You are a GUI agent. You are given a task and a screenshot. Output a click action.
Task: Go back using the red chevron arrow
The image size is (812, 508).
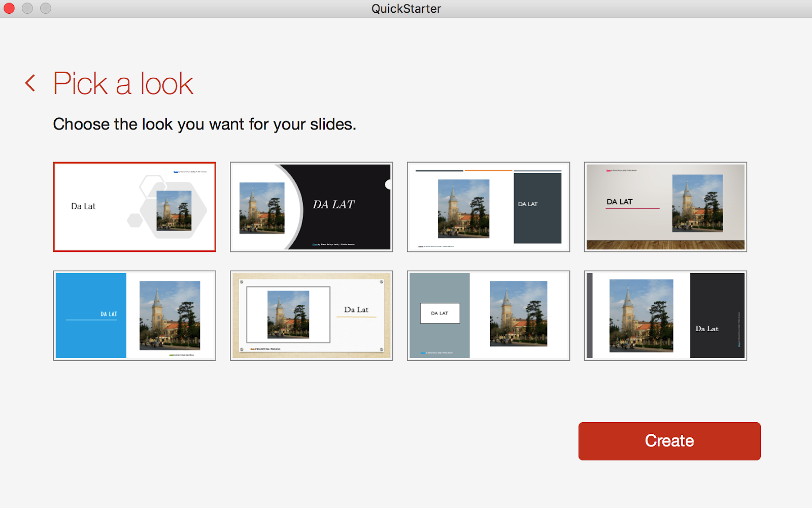pyautogui.click(x=30, y=83)
